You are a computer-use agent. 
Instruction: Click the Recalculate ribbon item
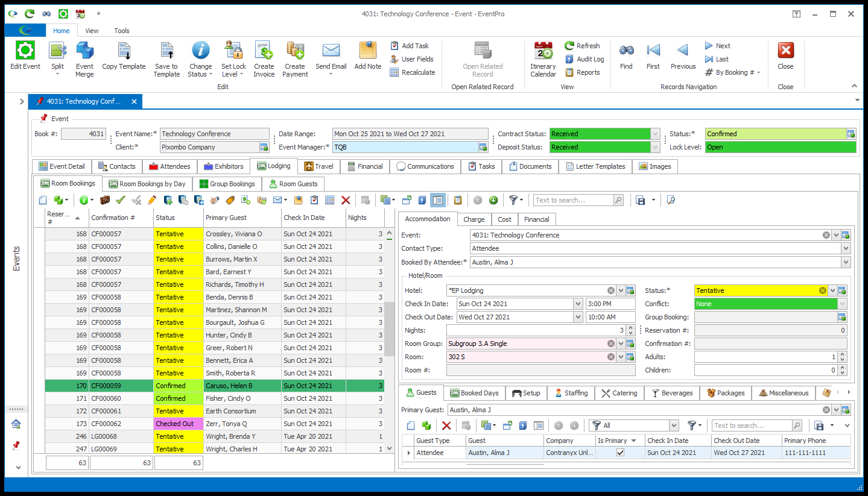point(413,72)
